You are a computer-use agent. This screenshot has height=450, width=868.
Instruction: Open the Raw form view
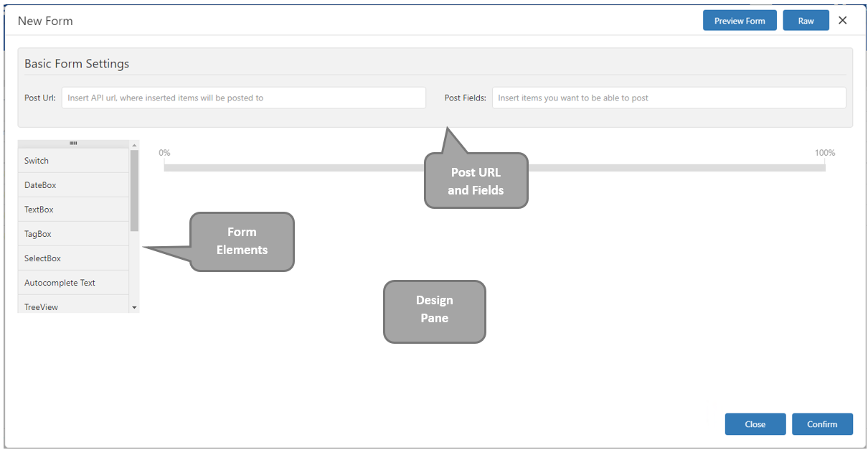click(806, 21)
